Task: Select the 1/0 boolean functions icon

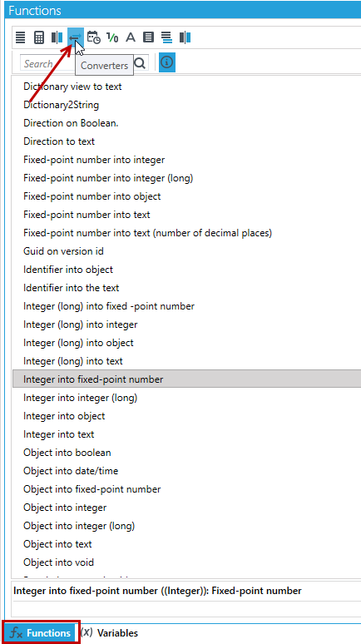Action: pyautogui.click(x=112, y=37)
